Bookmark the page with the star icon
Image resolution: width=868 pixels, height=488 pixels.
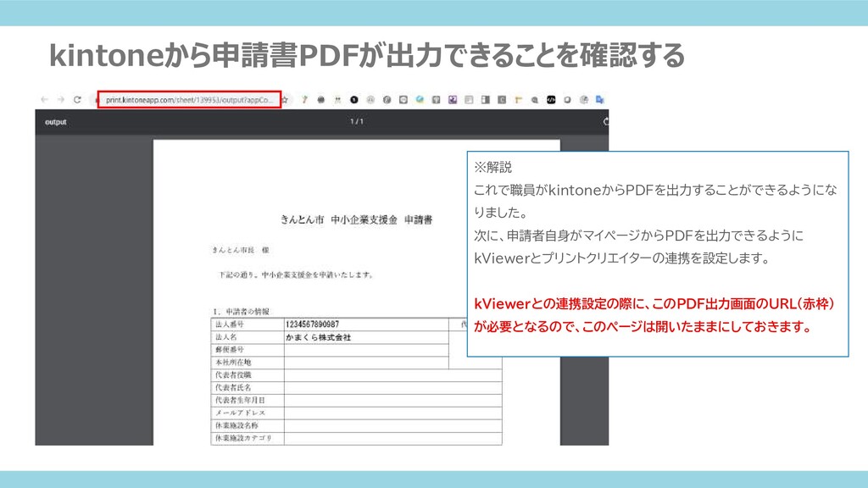click(285, 100)
